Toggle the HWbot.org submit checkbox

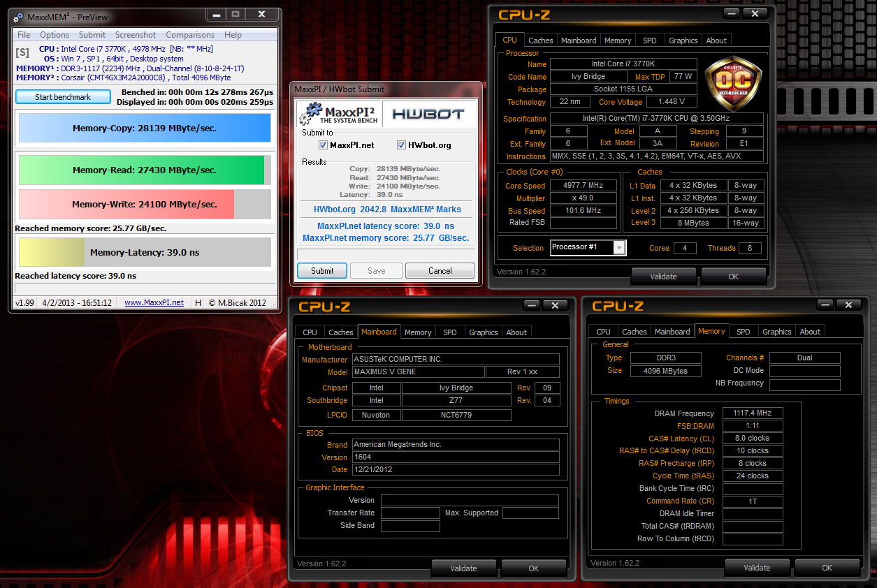pos(402,145)
